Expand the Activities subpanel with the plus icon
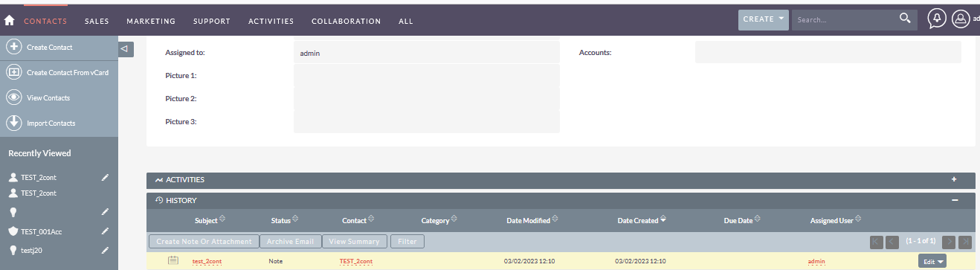Image resolution: width=980 pixels, height=270 pixels. 954,179
